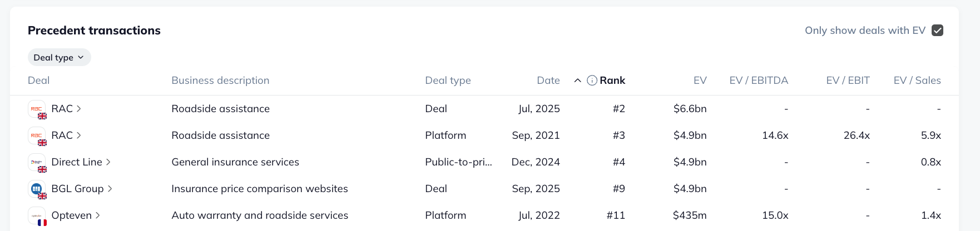Expand the Opteven deal chevron
Screen dimensions: 980x231
click(x=98, y=215)
